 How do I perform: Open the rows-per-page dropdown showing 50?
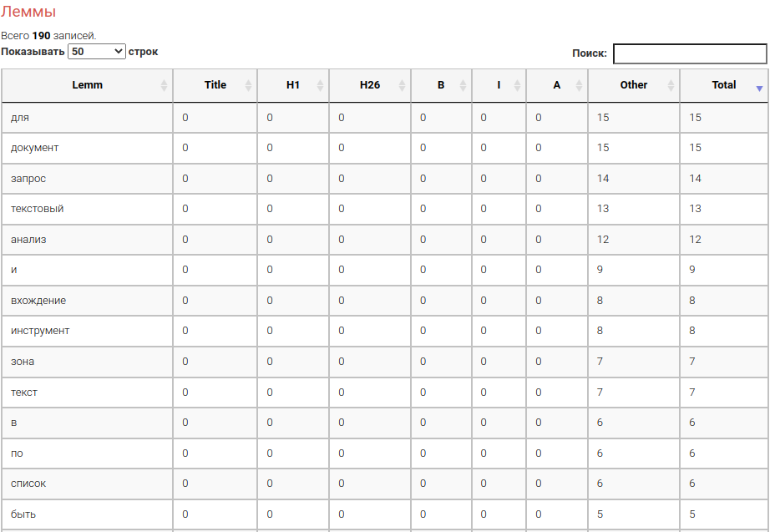click(97, 52)
